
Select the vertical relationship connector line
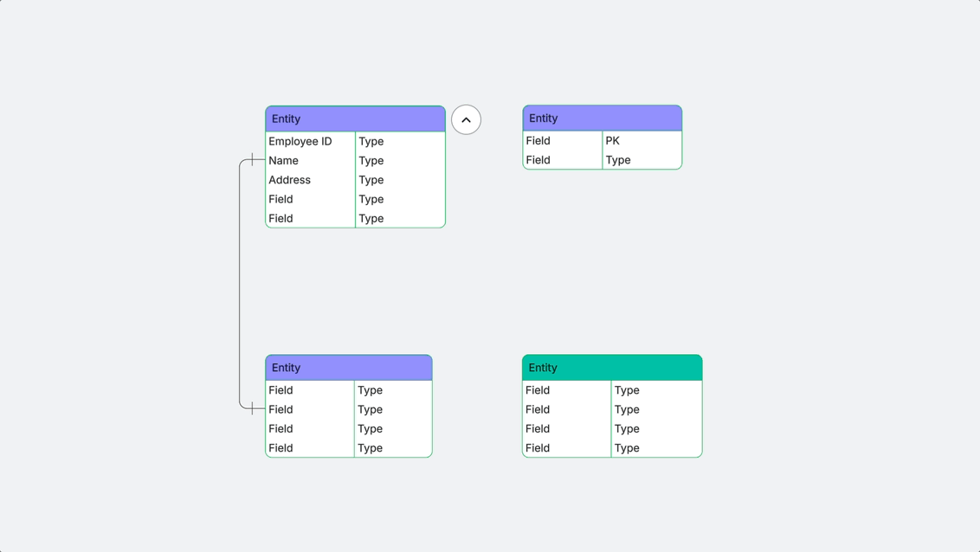(240, 284)
